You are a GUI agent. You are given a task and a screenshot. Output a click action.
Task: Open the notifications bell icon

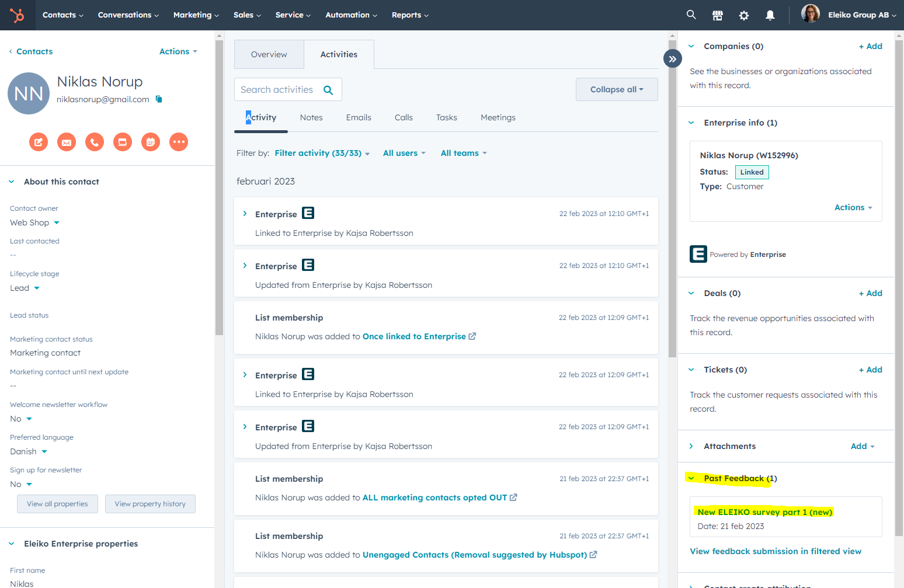click(x=770, y=15)
